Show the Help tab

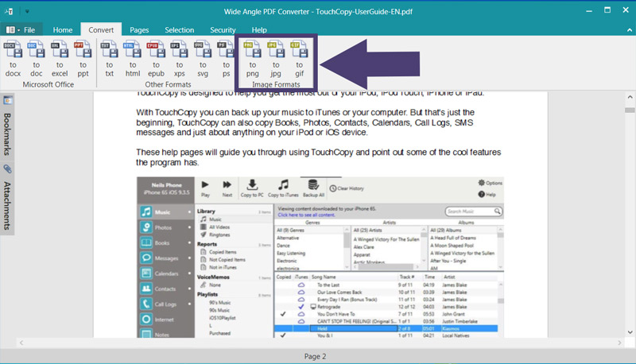tap(259, 30)
